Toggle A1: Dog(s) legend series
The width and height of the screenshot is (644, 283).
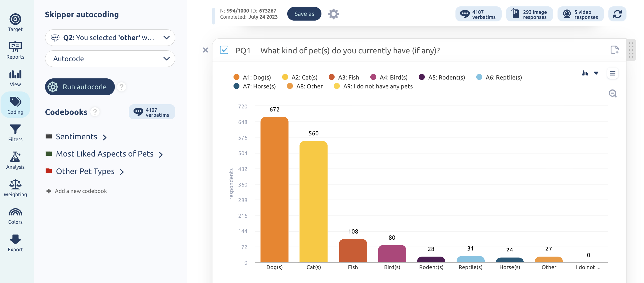tap(252, 77)
